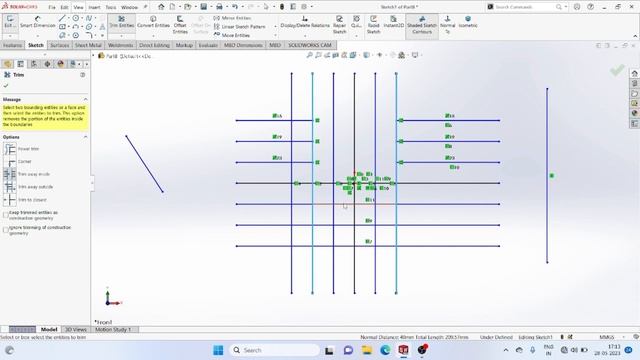
Task: Click the Undo icon in the title bar
Action: pos(235,7)
